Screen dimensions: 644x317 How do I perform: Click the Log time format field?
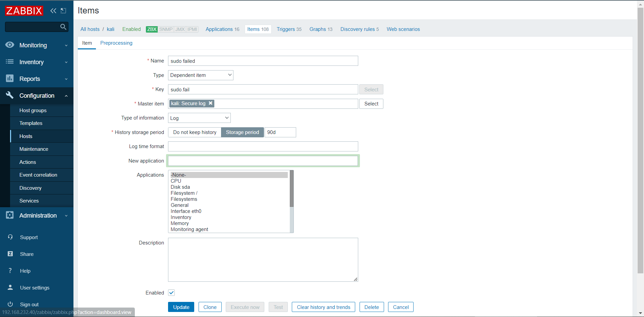tap(263, 146)
